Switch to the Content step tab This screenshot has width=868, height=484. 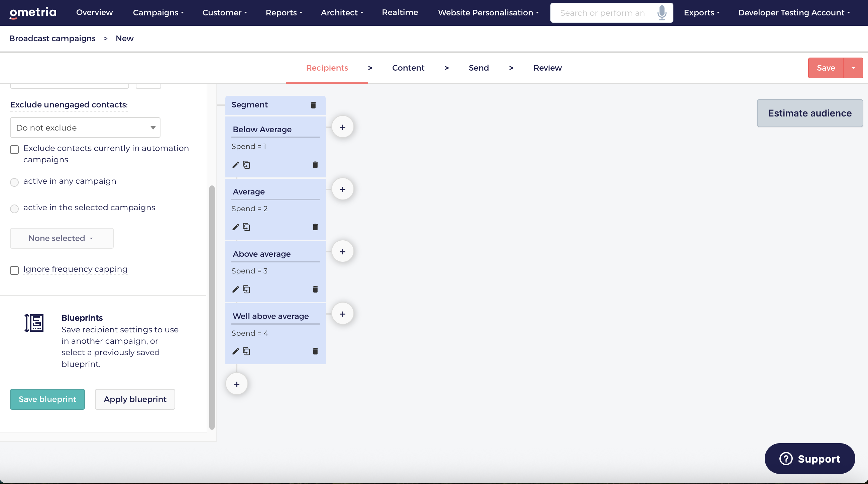408,68
